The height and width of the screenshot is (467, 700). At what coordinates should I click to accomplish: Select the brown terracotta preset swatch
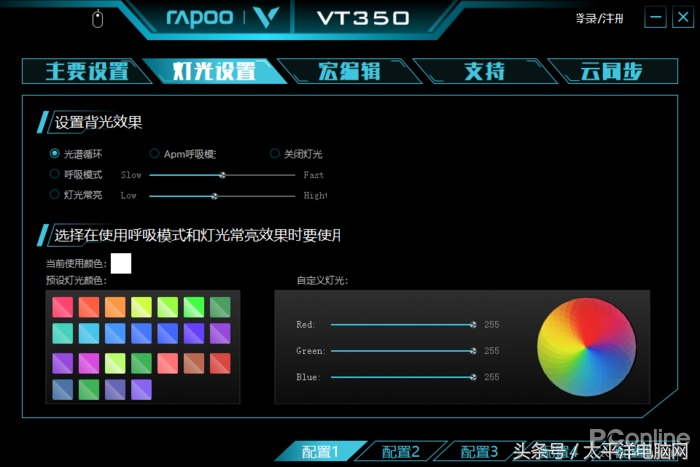coord(194,363)
